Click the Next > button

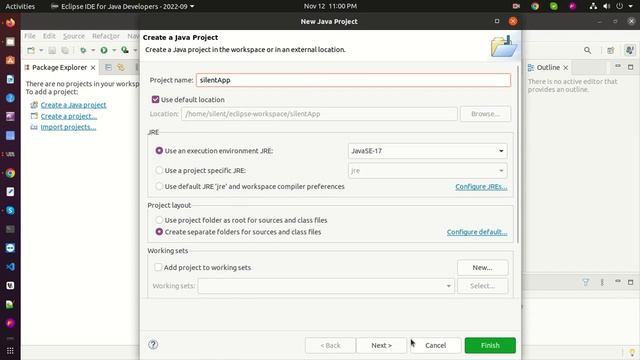[381, 345]
